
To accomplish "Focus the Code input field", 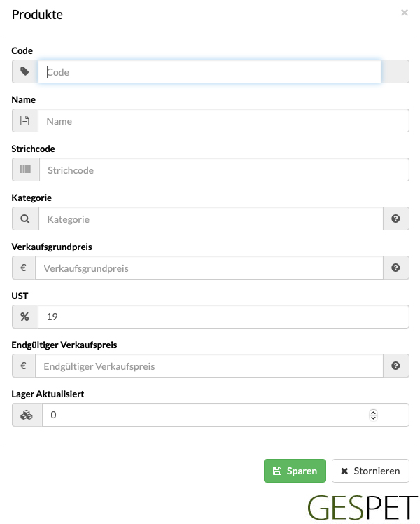I will pyautogui.click(x=209, y=71).
